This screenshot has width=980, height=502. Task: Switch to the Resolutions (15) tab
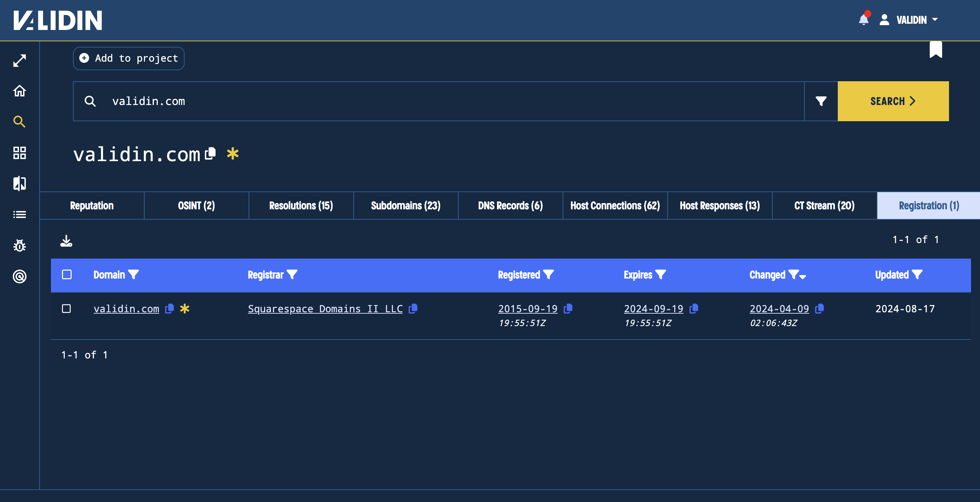tap(301, 205)
